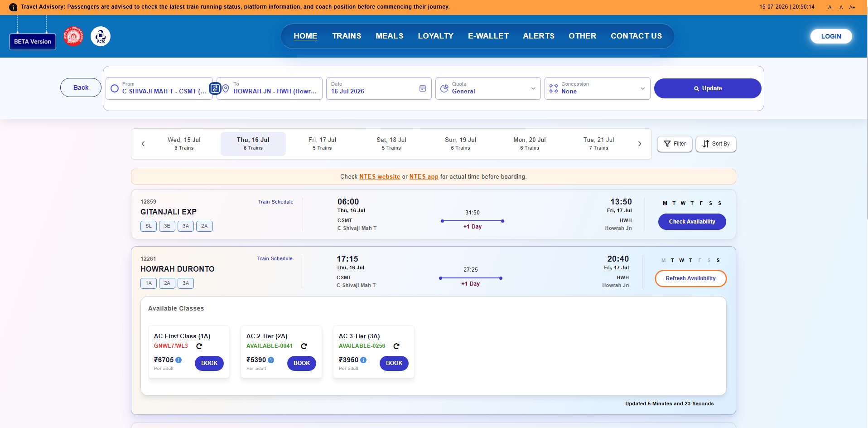The width and height of the screenshot is (868, 428).
Task: Book AC 2 Tier (2A) ticket
Action: (302, 363)
